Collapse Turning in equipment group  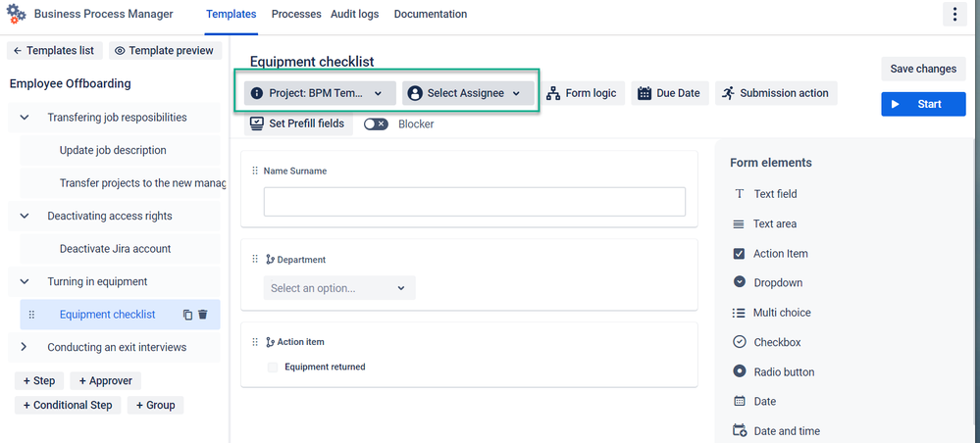click(25, 282)
